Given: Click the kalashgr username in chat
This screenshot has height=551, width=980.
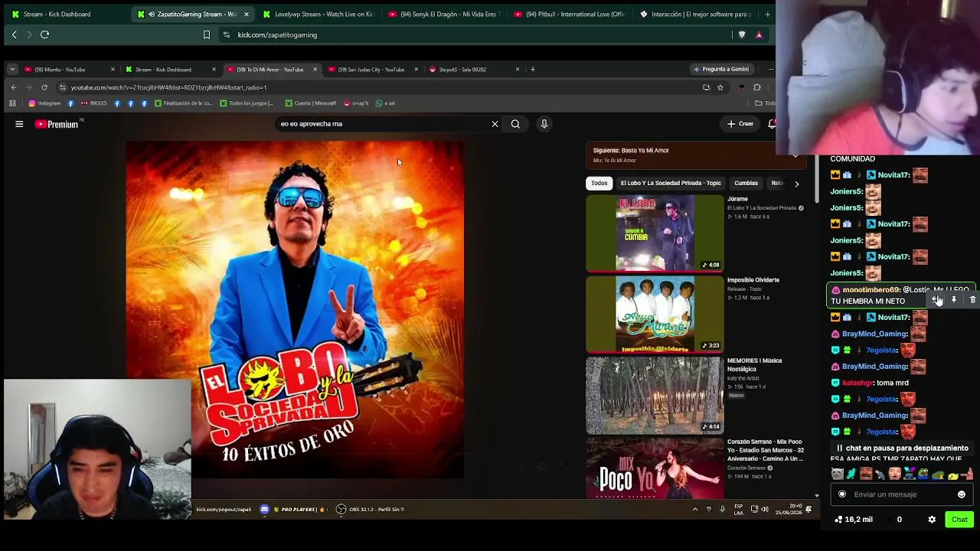Looking at the screenshot, I should click(x=857, y=383).
